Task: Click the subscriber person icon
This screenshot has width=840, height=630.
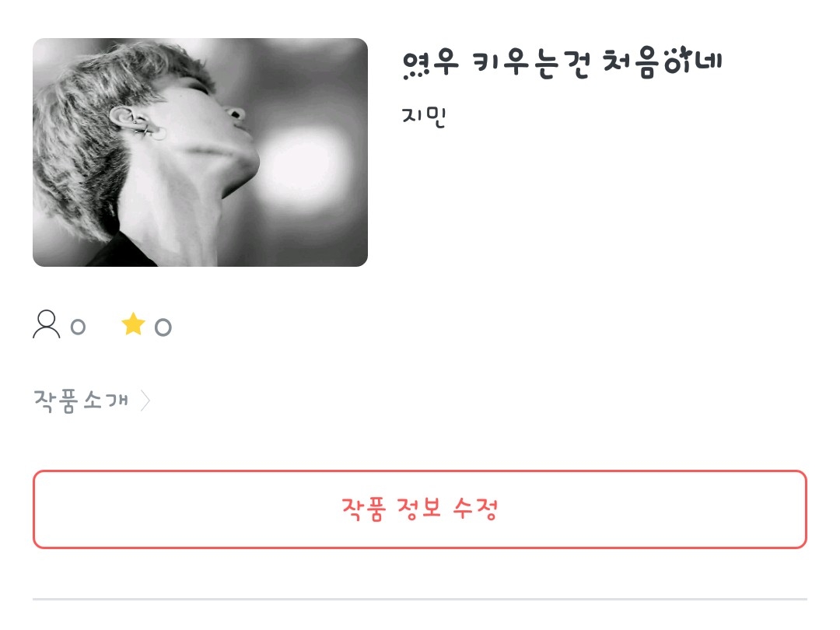Action: tap(47, 324)
